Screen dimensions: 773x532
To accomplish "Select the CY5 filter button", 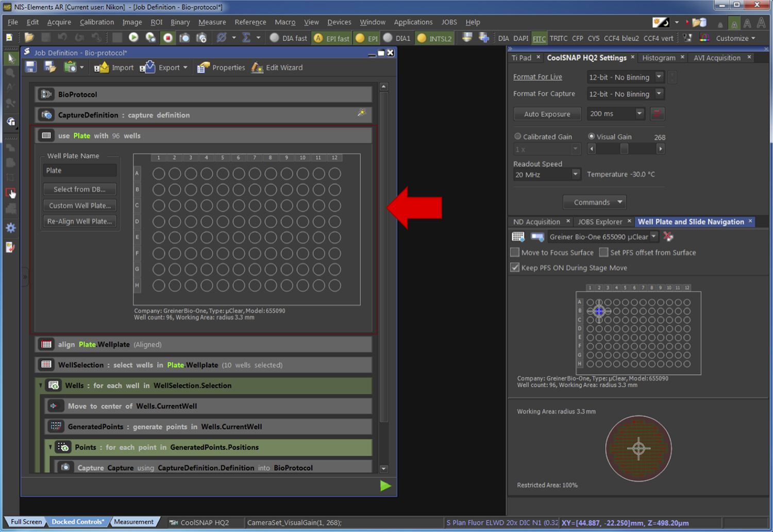I will 594,38.
